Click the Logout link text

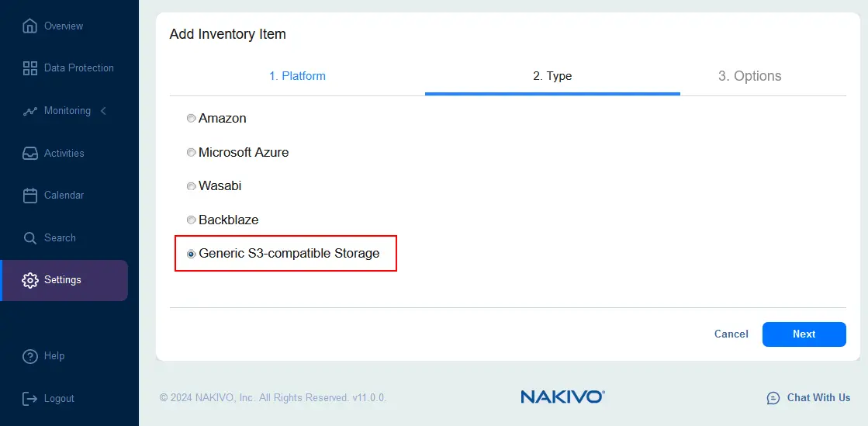click(x=59, y=398)
